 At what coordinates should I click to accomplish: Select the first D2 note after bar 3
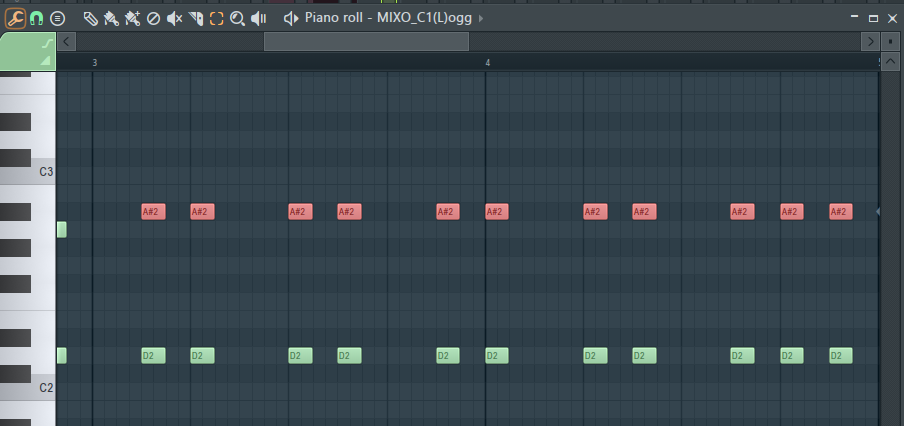pyautogui.click(x=153, y=356)
